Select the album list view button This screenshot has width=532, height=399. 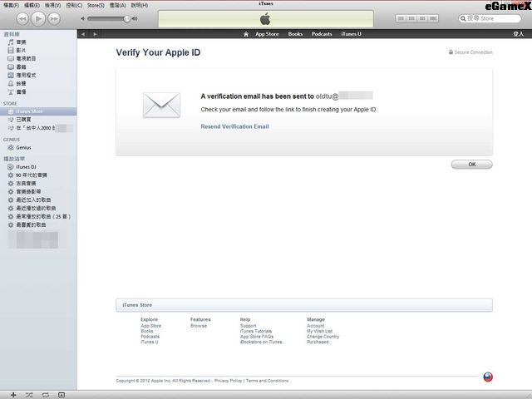tap(411, 18)
